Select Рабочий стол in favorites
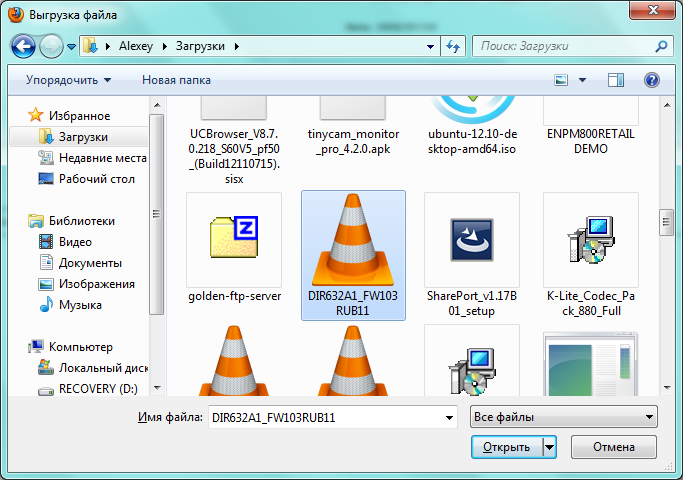Viewport: 683px width, 480px height. click(x=96, y=179)
